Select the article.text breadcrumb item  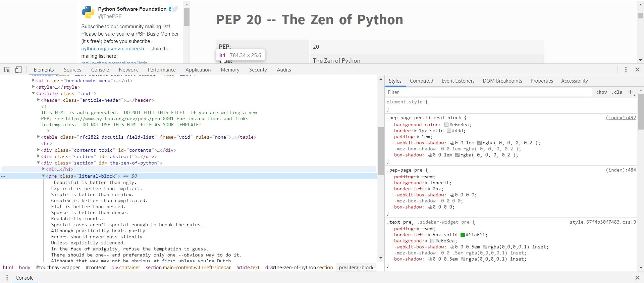point(248,268)
